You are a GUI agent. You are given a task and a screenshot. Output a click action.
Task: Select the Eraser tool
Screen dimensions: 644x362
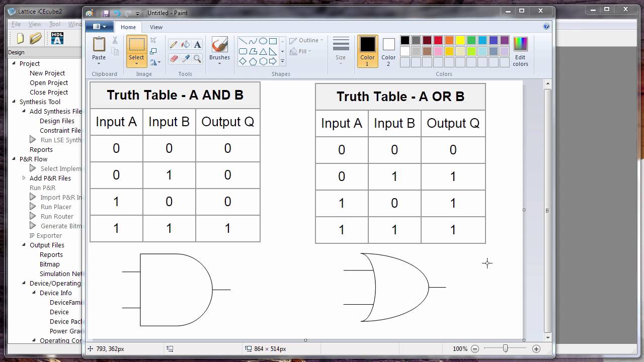(x=174, y=59)
